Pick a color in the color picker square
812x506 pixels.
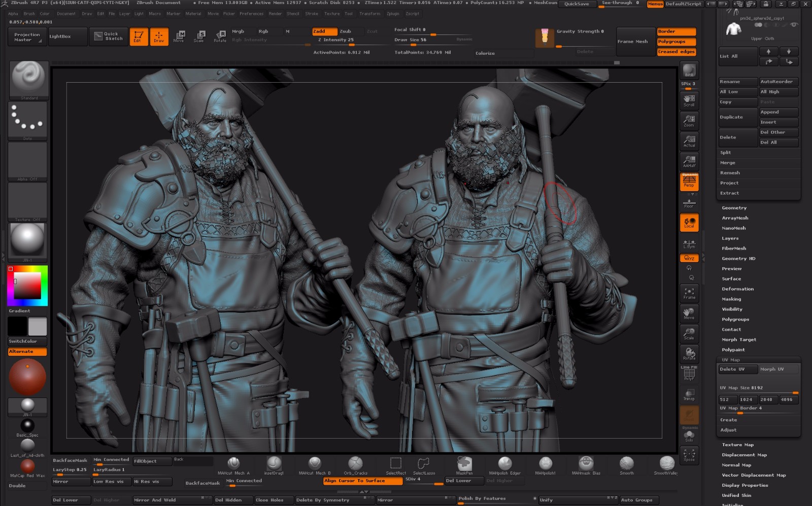[27, 286]
